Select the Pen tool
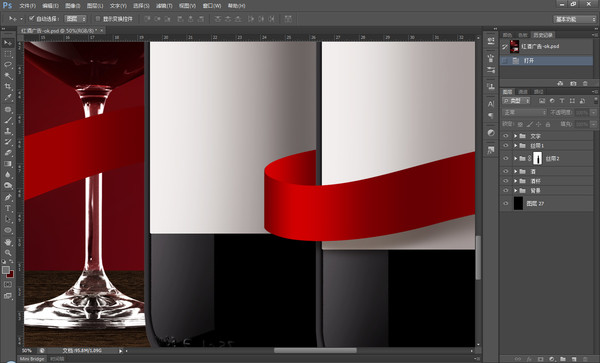 pos(8,197)
